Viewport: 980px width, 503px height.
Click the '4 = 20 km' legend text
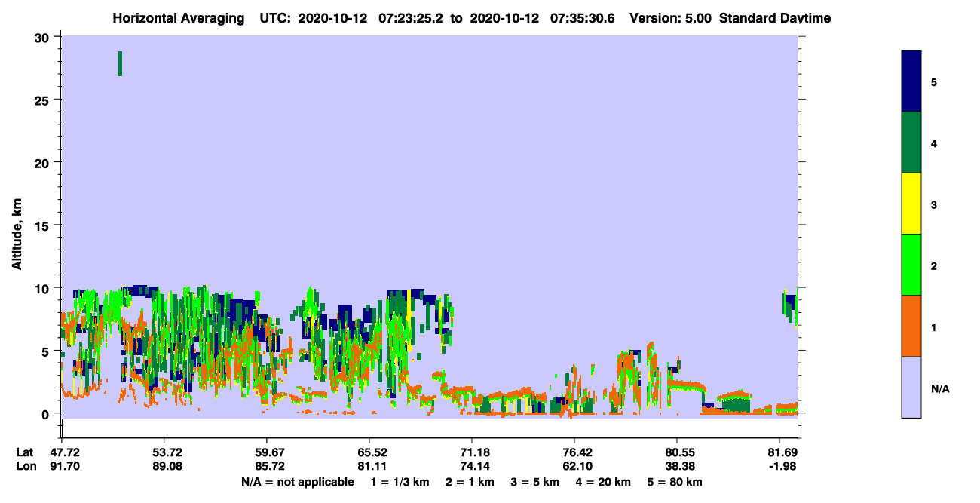[x=603, y=482]
